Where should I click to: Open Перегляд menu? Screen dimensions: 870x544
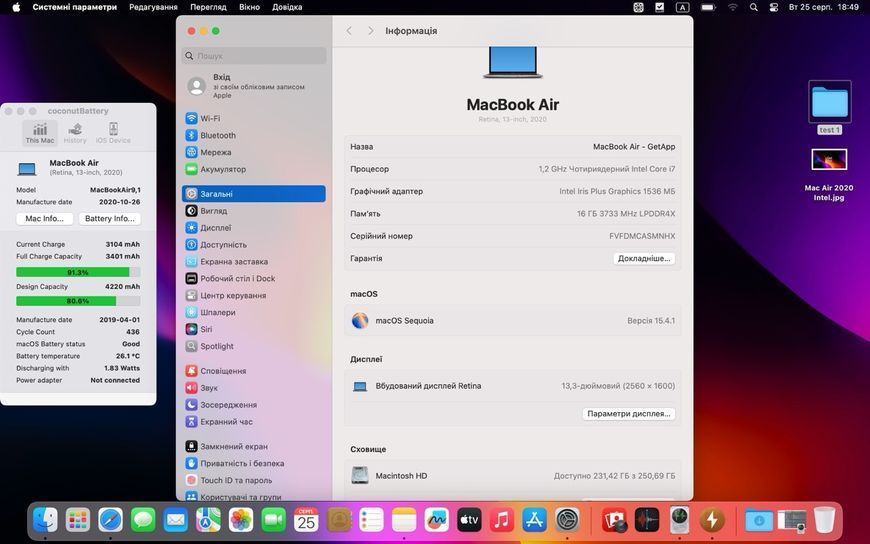(x=208, y=7)
